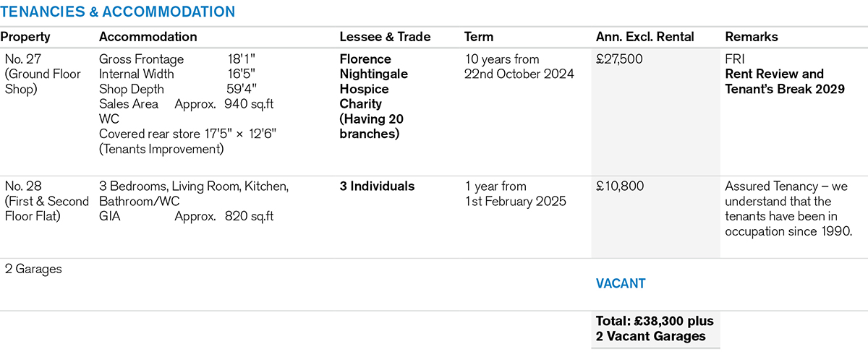Click the Remarks column header
Image resolution: width=868 pixels, height=357 pixels.
[x=752, y=37]
